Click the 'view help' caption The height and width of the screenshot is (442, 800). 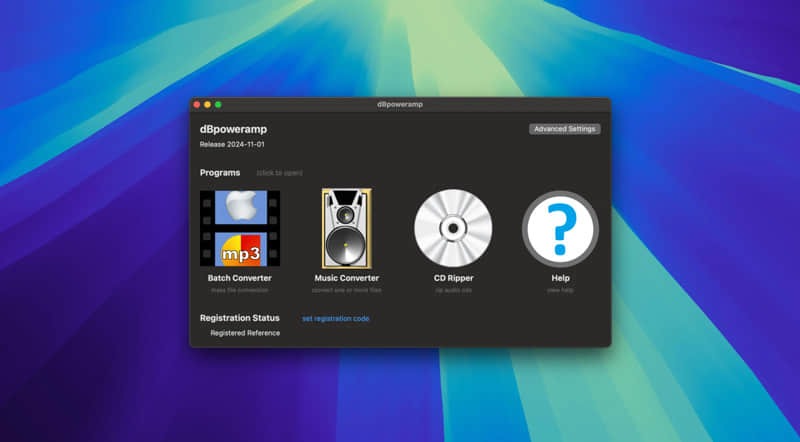tap(560, 290)
